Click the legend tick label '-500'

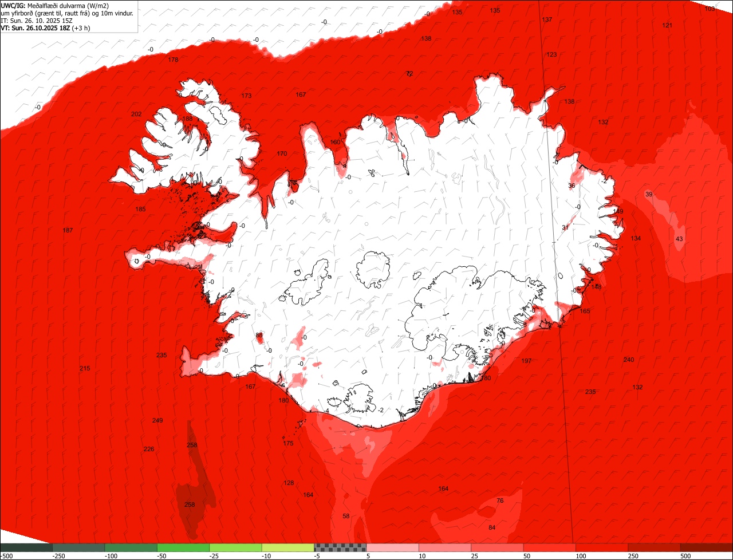tap(6, 556)
